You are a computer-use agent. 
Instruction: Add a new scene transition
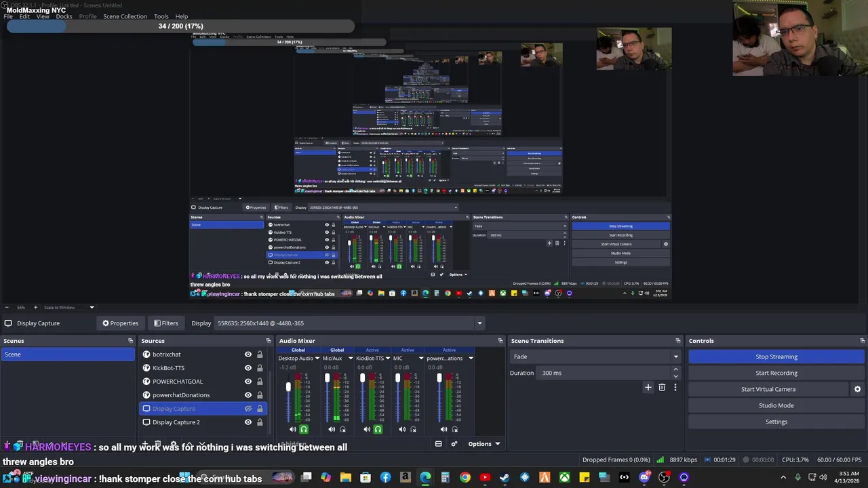tap(648, 387)
